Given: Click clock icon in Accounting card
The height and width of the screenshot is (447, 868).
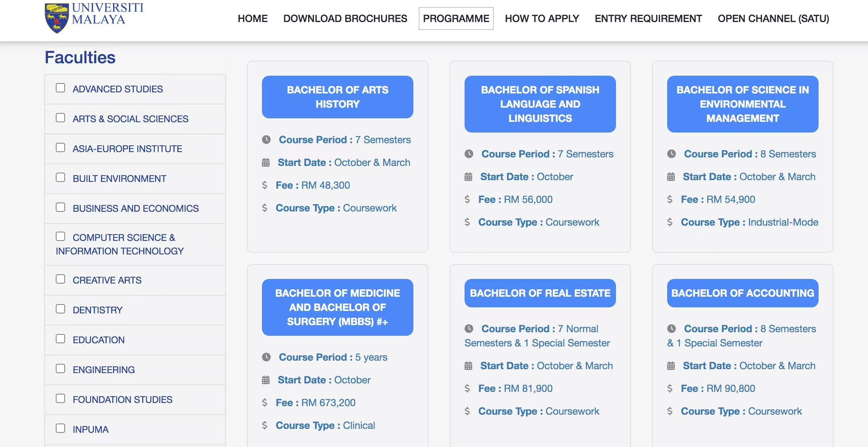Looking at the screenshot, I should click(671, 329).
